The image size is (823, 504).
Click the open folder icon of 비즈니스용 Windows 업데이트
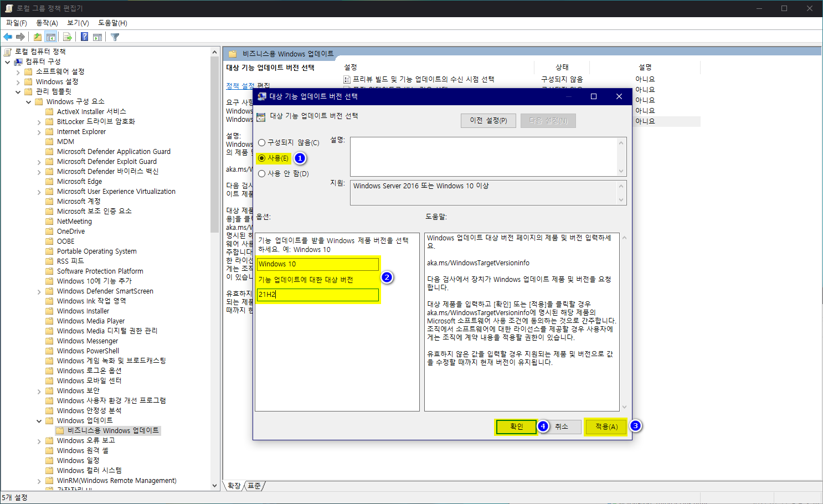click(60, 430)
